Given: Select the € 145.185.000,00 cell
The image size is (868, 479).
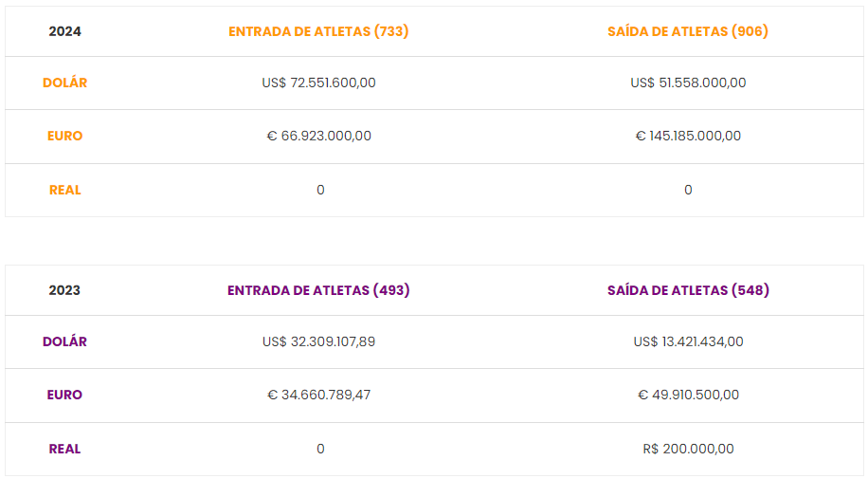Looking at the screenshot, I should [x=688, y=136].
